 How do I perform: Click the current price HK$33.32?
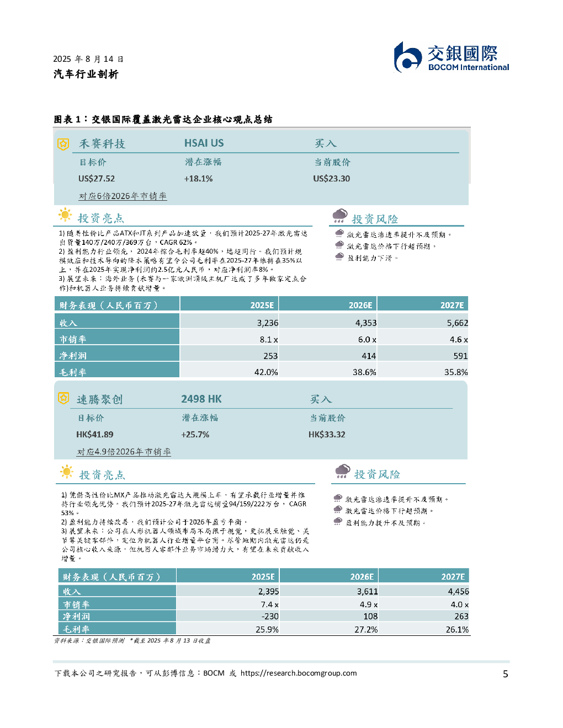[x=327, y=435]
